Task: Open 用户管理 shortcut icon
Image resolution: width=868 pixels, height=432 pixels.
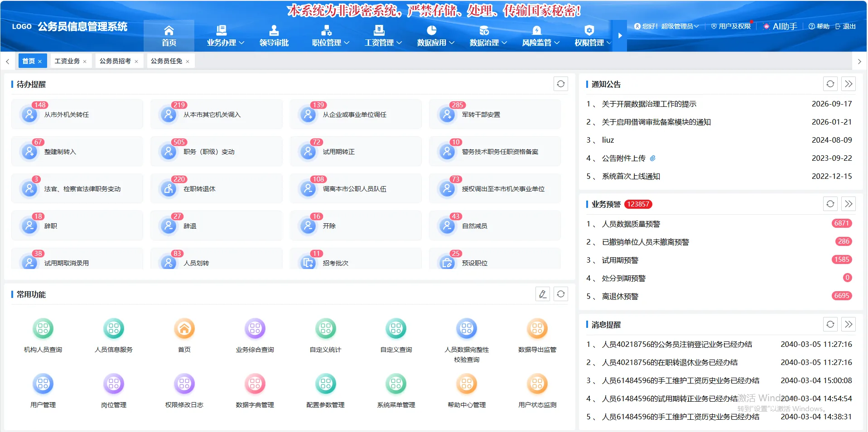Action: point(43,384)
